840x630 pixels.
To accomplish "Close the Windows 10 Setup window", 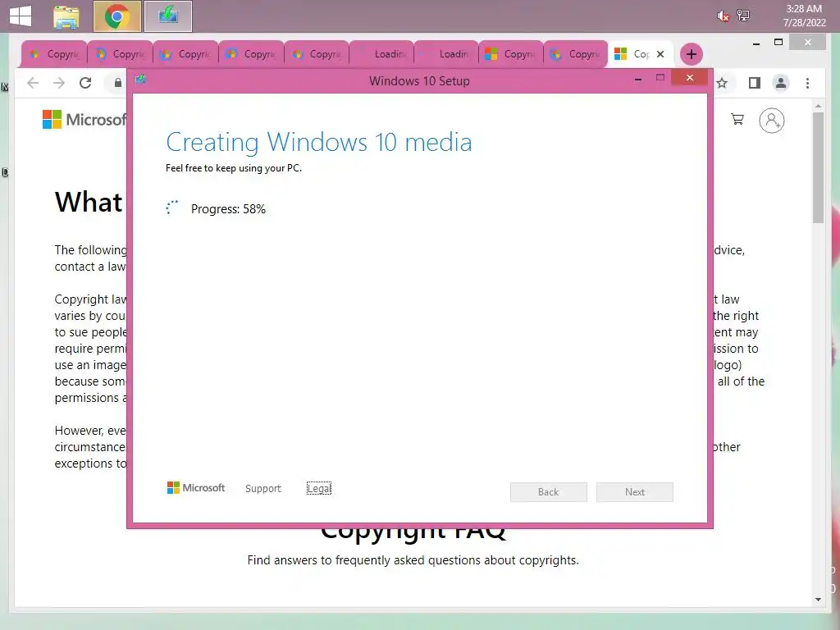I will coord(690,78).
